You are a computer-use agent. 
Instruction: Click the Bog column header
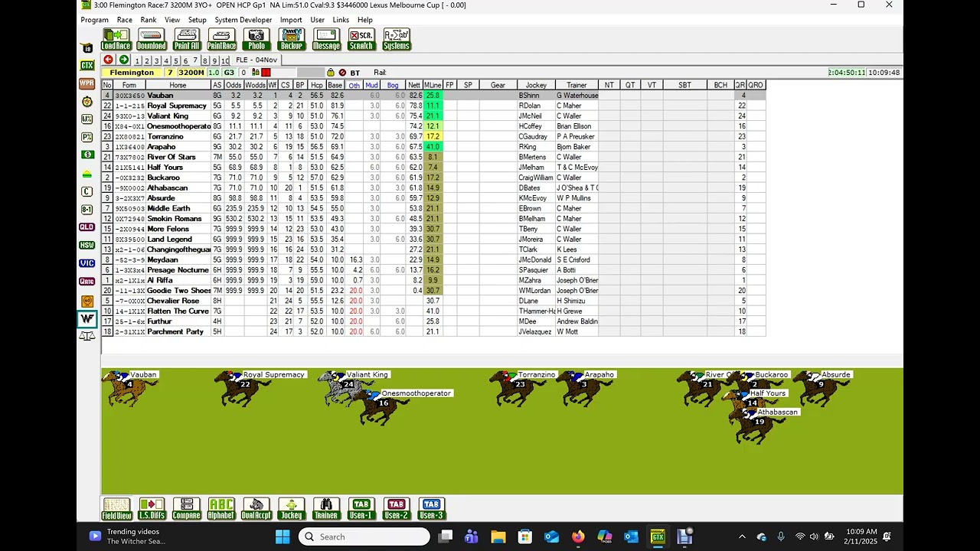393,85
